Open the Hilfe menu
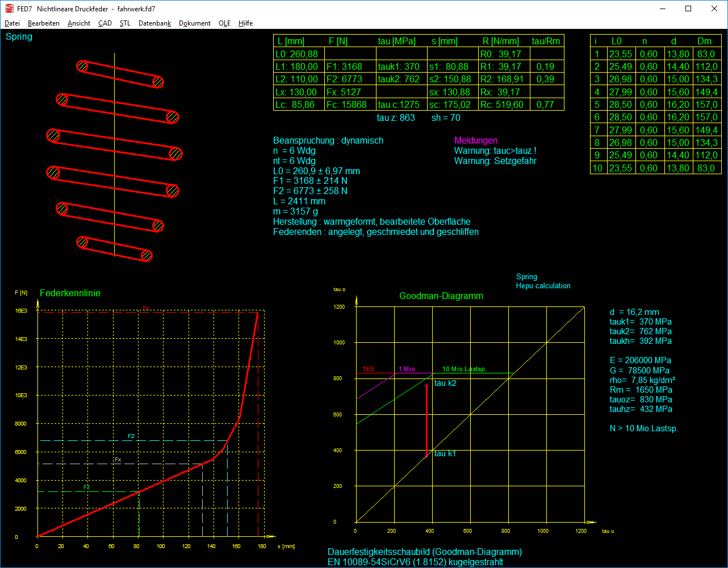Viewport: 728px width, 568px height. (x=246, y=23)
